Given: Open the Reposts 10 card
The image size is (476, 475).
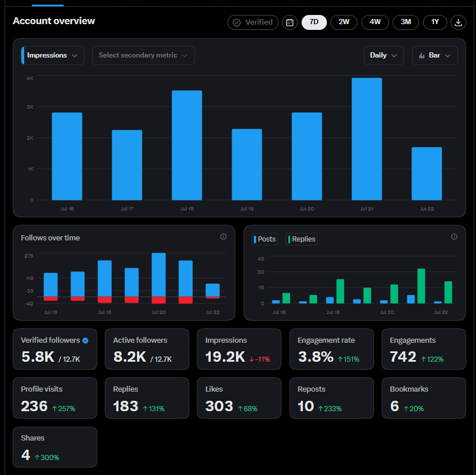Looking at the screenshot, I should point(332,398).
